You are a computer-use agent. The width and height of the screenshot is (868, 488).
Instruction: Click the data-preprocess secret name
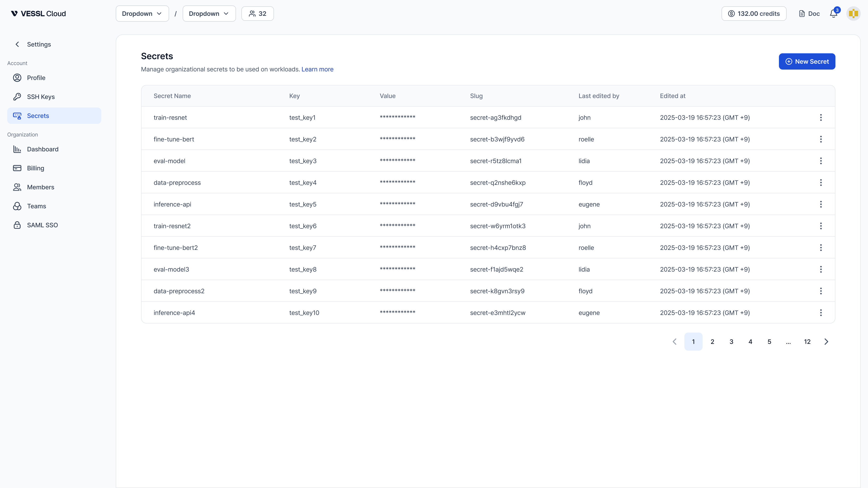pos(177,183)
